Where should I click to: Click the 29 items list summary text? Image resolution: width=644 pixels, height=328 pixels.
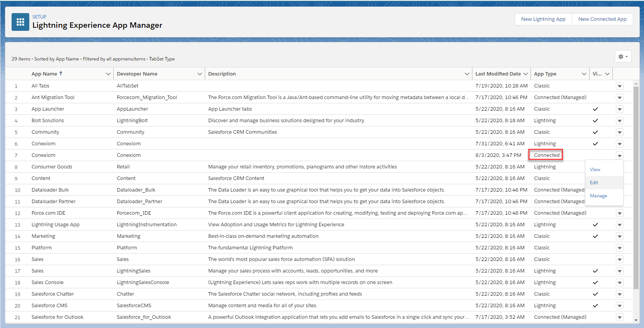93,59
